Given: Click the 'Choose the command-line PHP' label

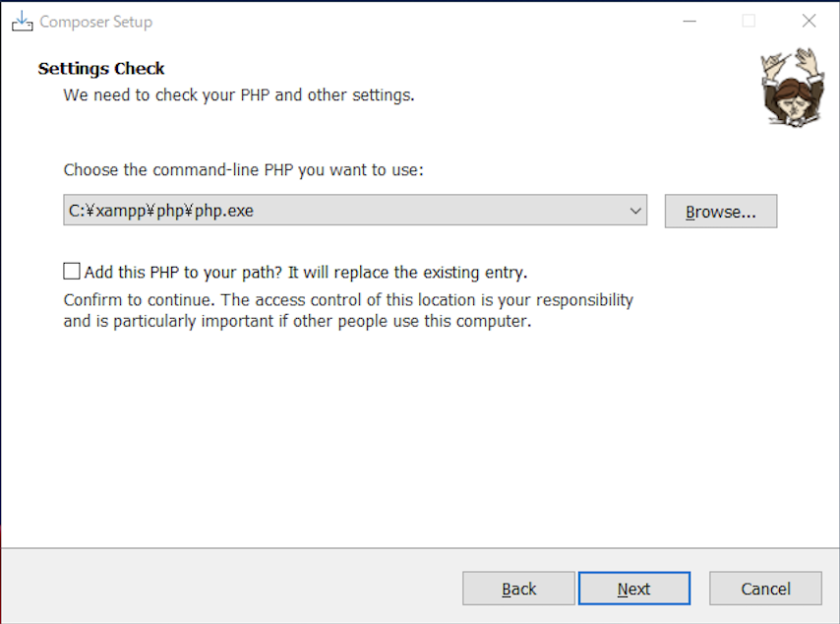Looking at the screenshot, I should point(243,170).
